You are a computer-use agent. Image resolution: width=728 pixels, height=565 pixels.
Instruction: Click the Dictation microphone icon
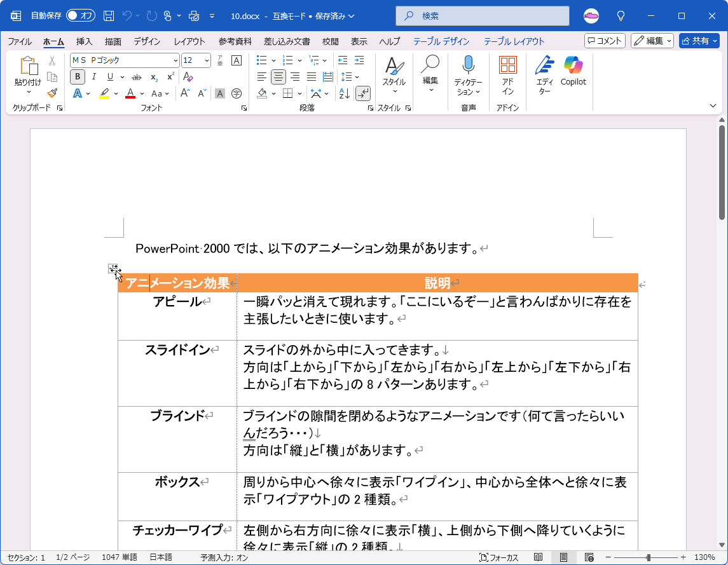[x=469, y=65]
